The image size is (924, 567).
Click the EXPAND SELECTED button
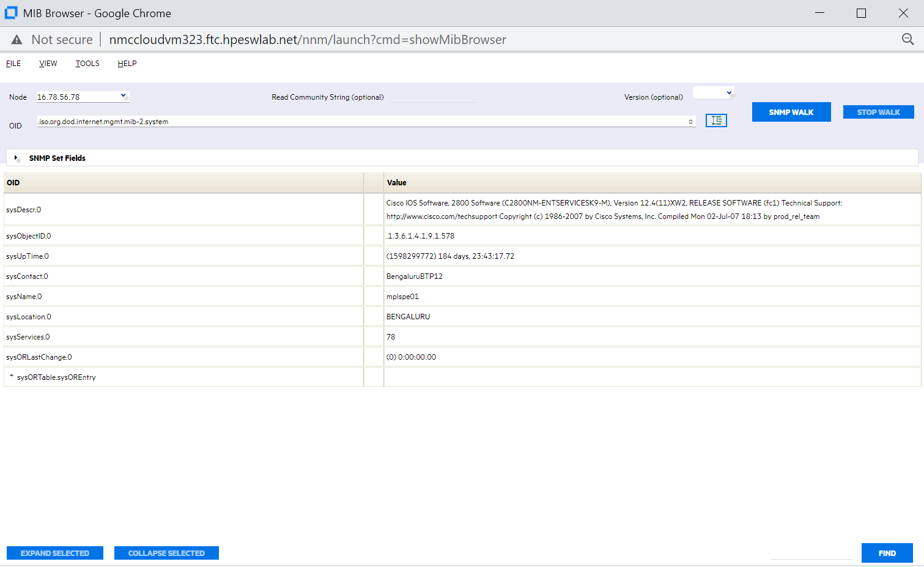54,552
